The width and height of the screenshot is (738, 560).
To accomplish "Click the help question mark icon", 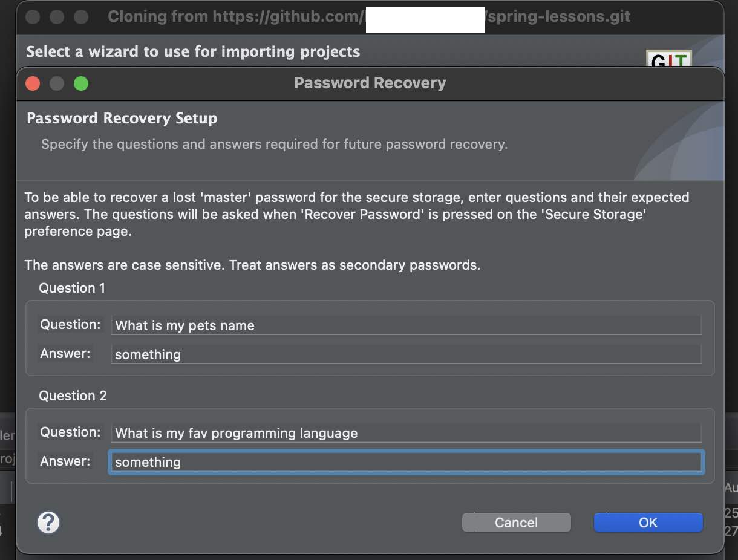I will pyautogui.click(x=48, y=522).
